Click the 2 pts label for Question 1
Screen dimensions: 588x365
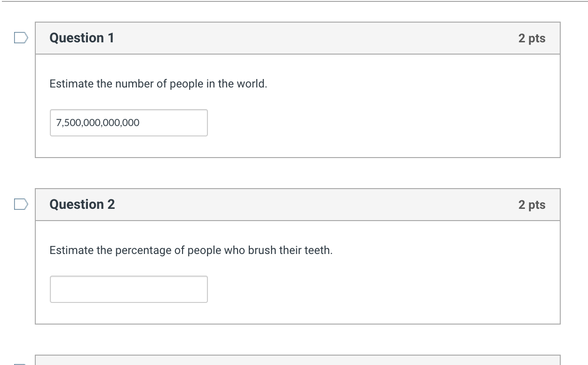(x=532, y=39)
